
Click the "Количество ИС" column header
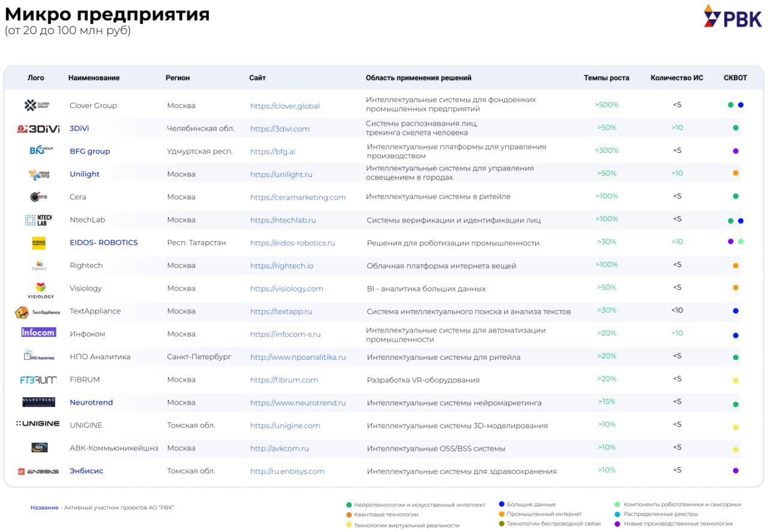[x=677, y=78]
